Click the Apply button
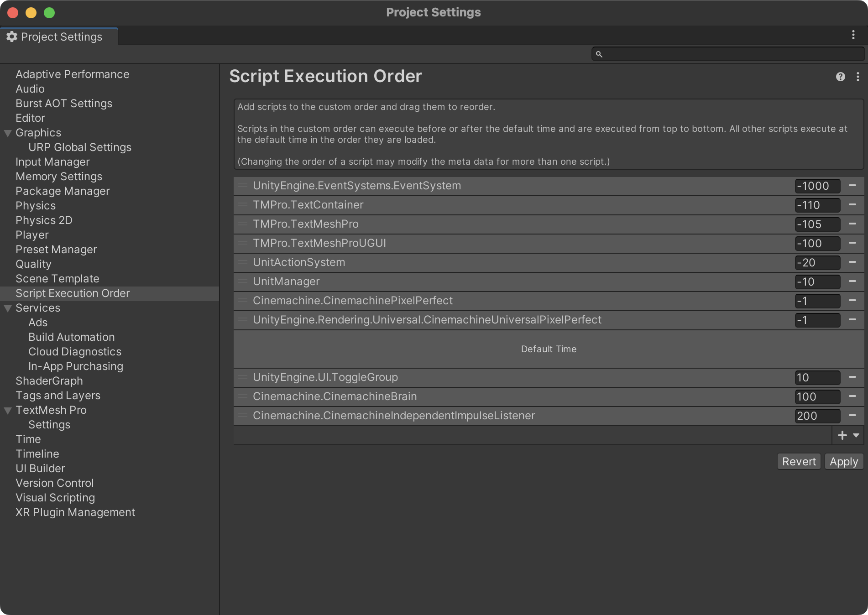Viewport: 868px width, 615px height. coord(843,461)
